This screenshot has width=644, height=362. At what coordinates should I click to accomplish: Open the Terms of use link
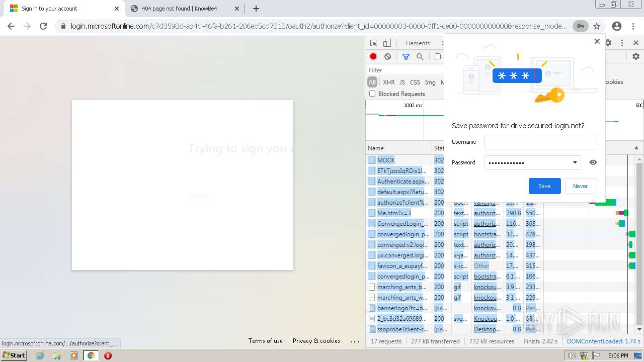[x=266, y=341]
